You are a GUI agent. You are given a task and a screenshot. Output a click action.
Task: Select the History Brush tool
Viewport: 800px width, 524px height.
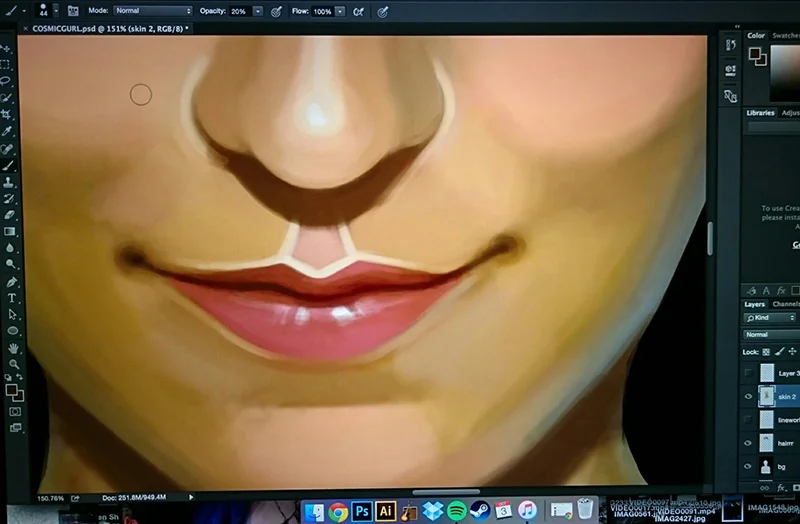[9, 198]
